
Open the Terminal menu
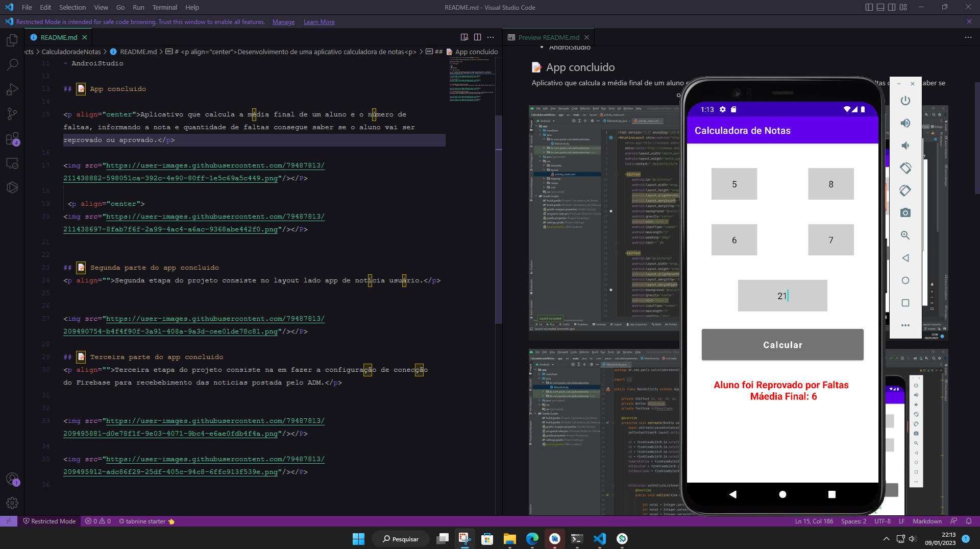coord(164,7)
